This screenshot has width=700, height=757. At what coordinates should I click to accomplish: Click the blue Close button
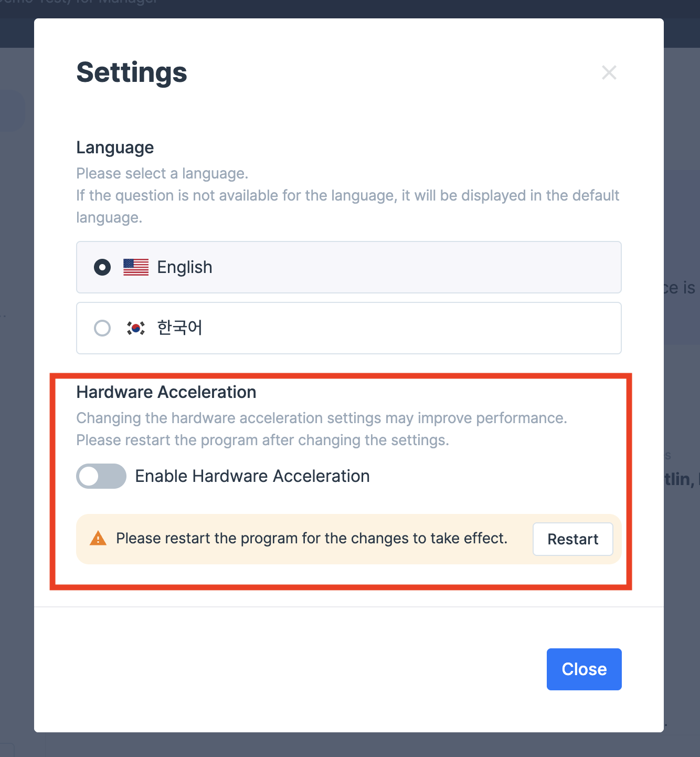[584, 669]
